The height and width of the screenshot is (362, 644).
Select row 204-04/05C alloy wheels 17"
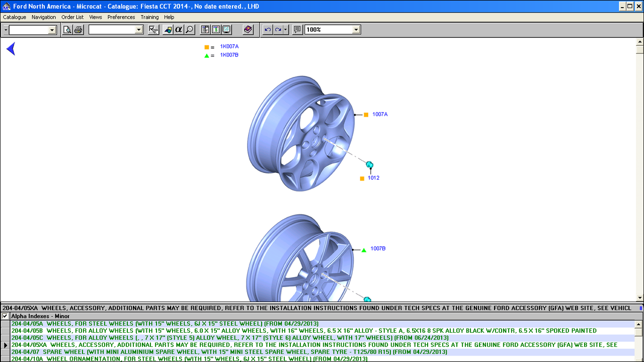[x=323, y=338]
